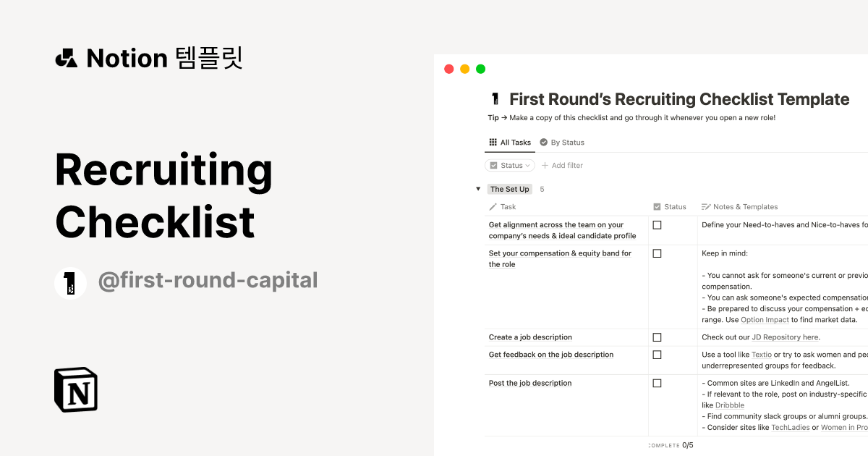Open the Status filter dropdown
Viewport: 868px width, 456px height.
(x=510, y=166)
